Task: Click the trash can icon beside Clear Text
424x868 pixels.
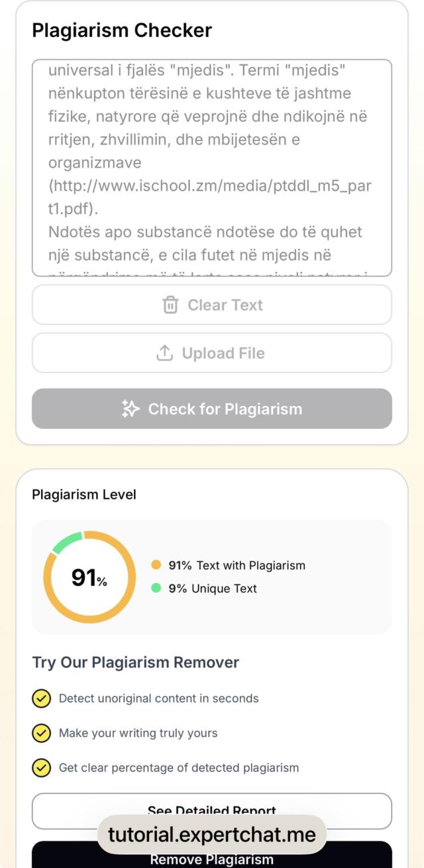Action: coord(170,305)
